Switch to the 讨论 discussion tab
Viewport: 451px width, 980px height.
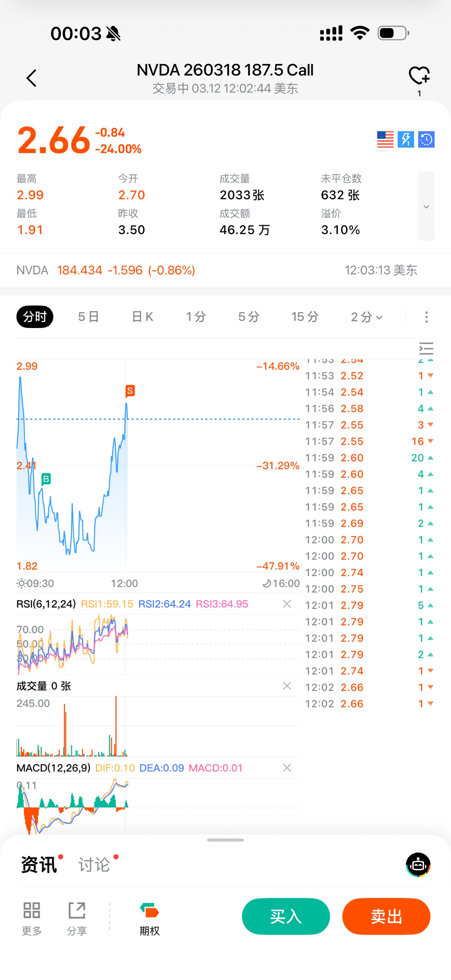coord(94,864)
